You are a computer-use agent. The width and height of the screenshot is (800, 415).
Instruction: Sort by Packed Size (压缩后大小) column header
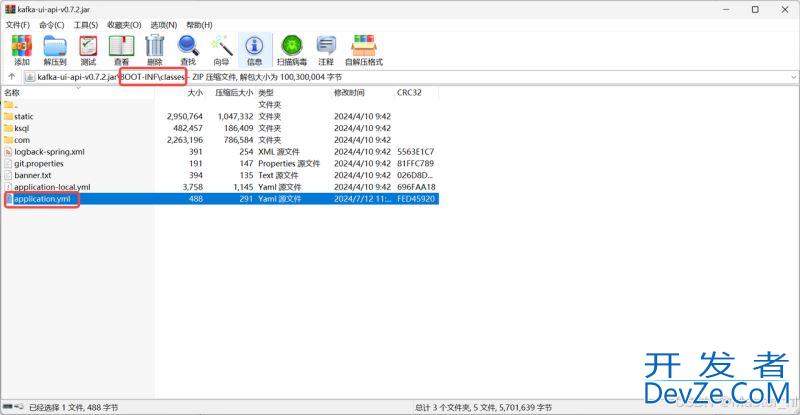[234, 92]
